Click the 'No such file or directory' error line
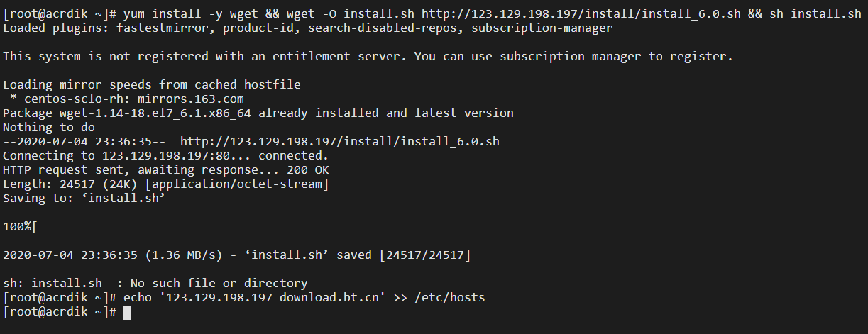Viewport: 868px width, 334px height. 155,284
